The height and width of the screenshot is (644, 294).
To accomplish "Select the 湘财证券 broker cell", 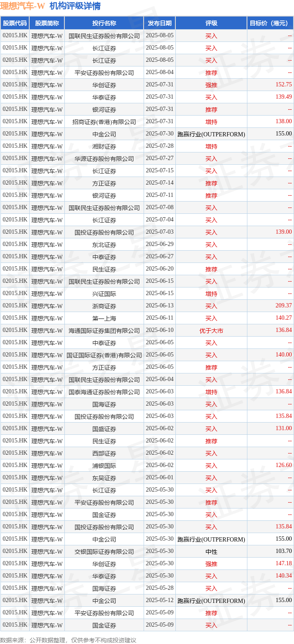I will click(104, 146).
